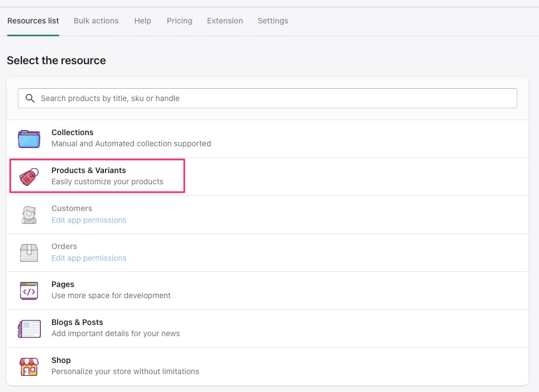Go to the Pricing tab
The image size is (539, 392).
(179, 21)
